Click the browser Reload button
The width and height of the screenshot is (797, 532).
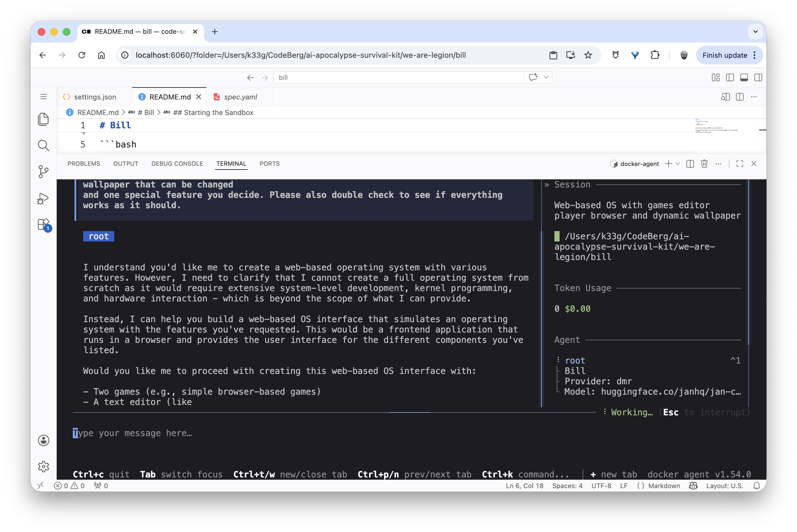82,55
